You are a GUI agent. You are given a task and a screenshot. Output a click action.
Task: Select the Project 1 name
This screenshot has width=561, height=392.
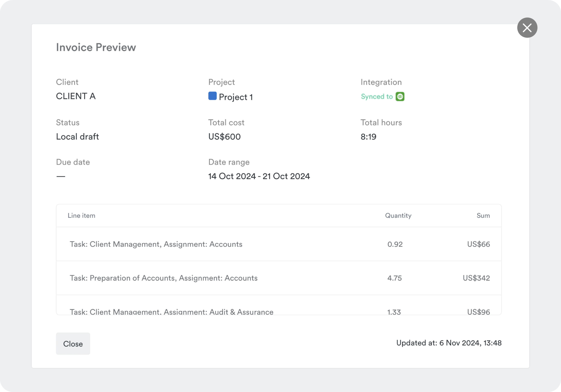coord(236,97)
